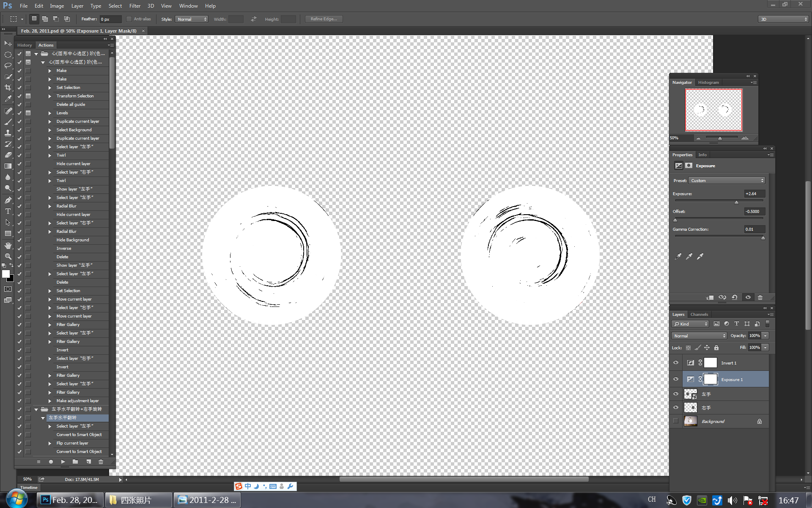Select the Zoom tool in toolbox
The height and width of the screenshot is (508, 812).
(8, 257)
